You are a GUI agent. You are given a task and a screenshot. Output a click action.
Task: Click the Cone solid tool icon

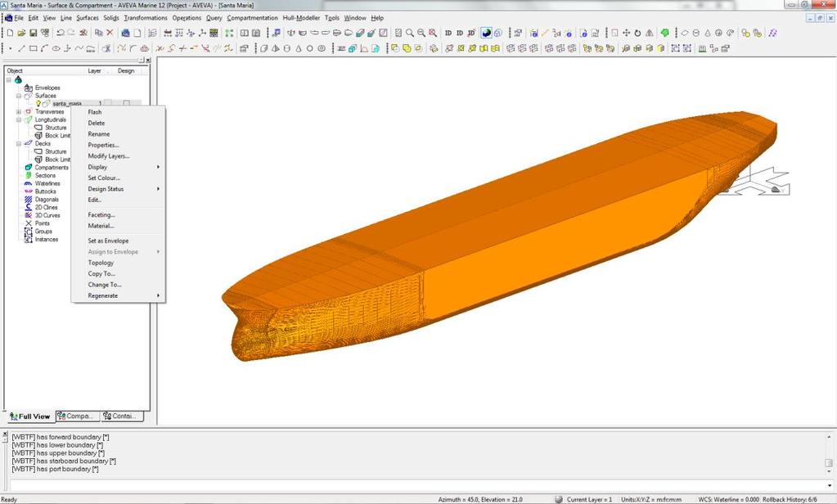(299, 48)
